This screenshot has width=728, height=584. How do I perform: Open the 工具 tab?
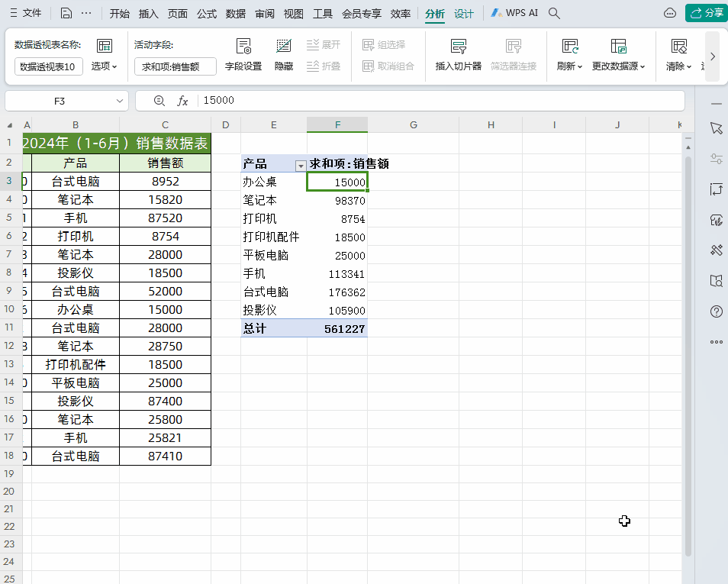[323, 14]
